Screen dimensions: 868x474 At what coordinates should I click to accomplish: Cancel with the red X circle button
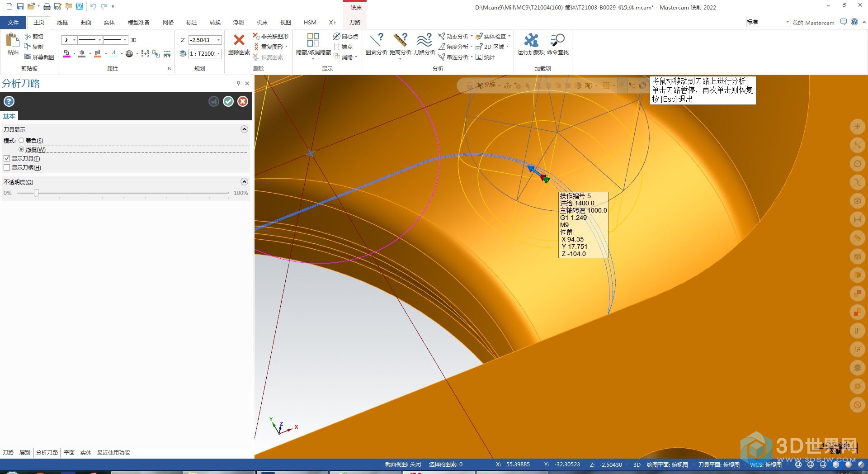(x=243, y=101)
